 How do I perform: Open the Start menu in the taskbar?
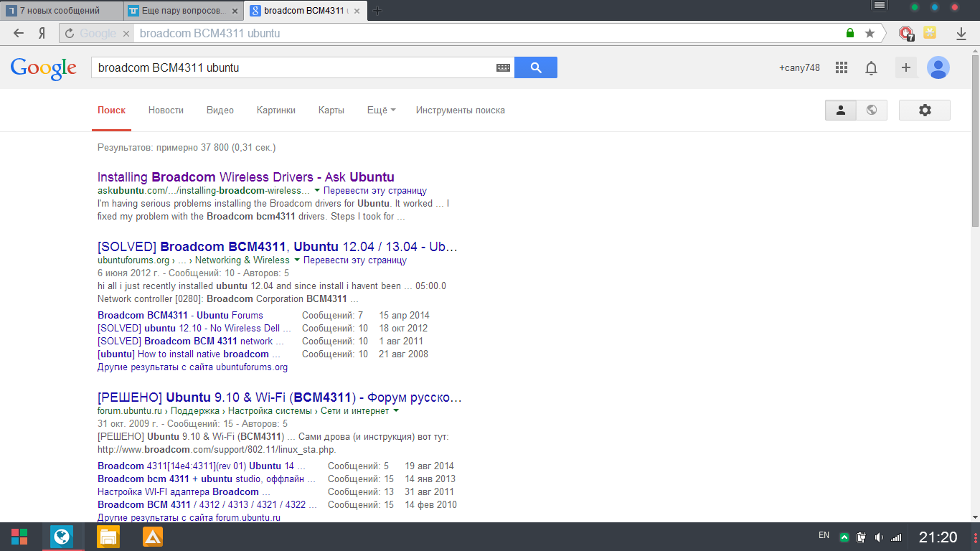pyautogui.click(x=19, y=537)
